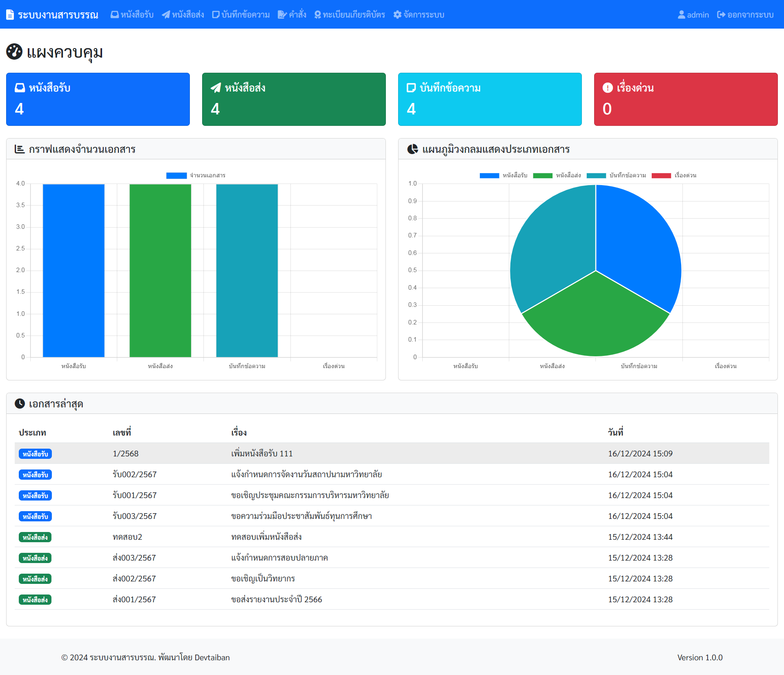Click the exclamation icon on the เรื่องด่วน card

coord(608,88)
